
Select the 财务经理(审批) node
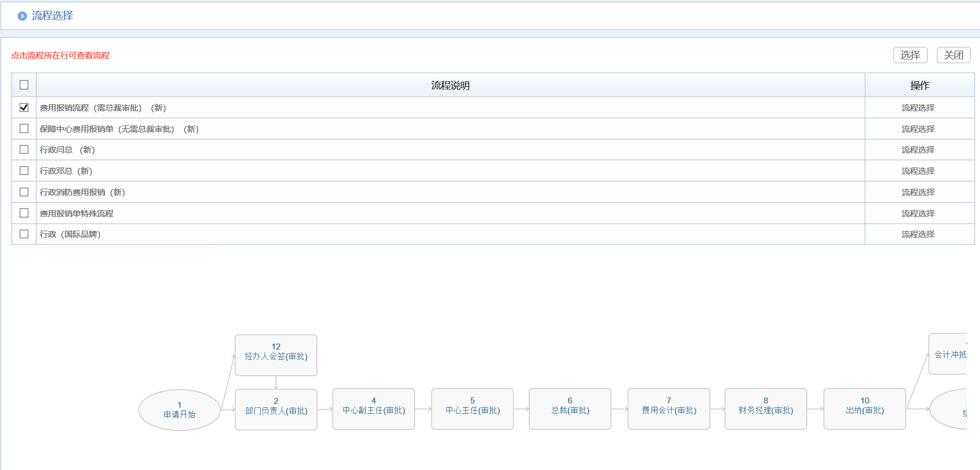pos(766,409)
